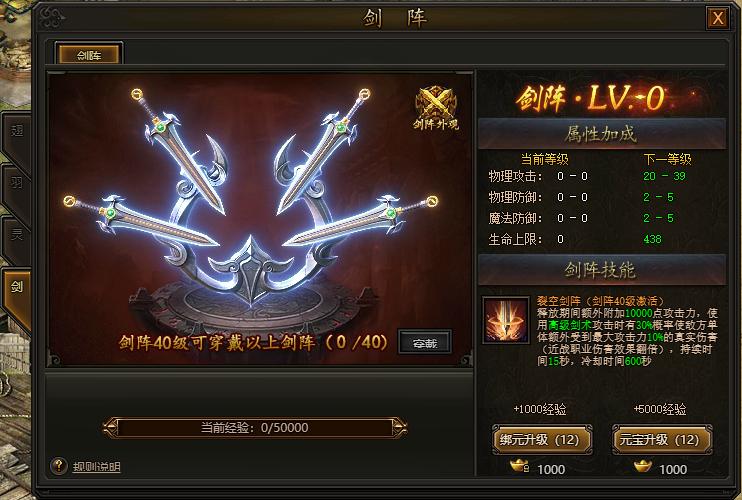Switch to the 翅 side tab
The image size is (742, 500).
16,137
